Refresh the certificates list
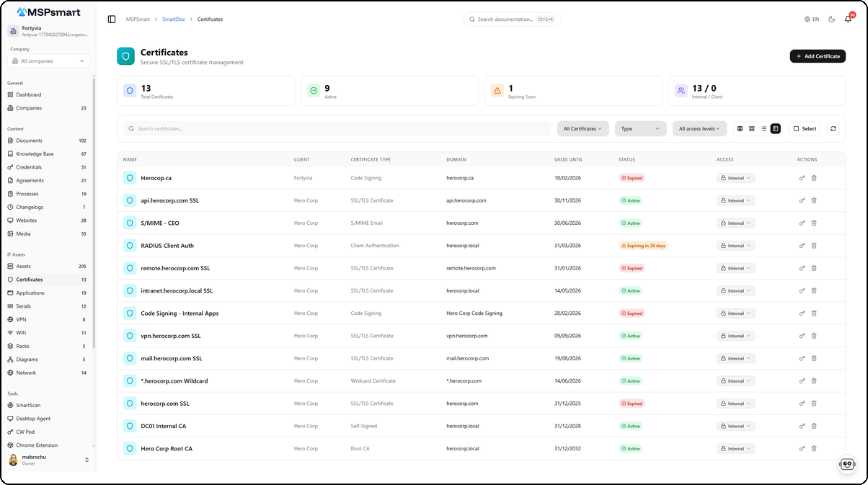Image resolution: width=868 pixels, height=485 pixels. pos(833,128)
